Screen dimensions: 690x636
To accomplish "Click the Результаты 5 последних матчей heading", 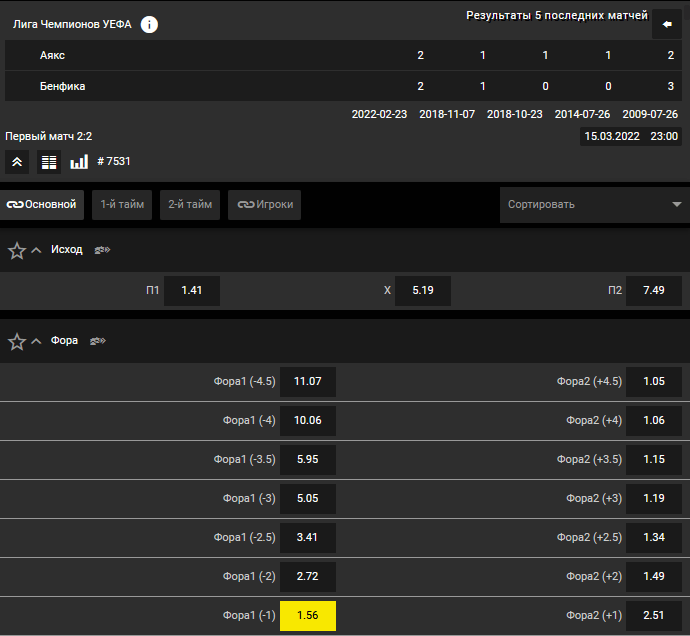I will [x=557, y=15].
